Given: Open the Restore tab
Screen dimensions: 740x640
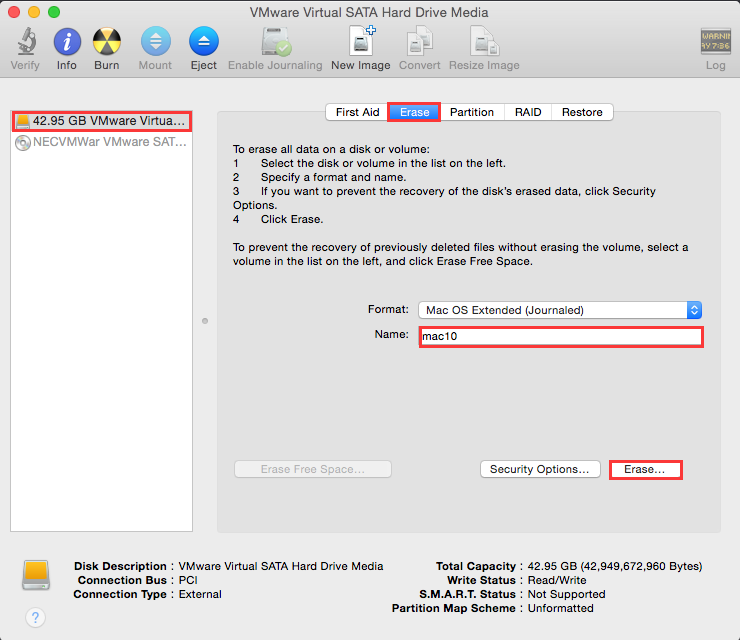Looking at the screenshot, I should click(x=582, y=112).
